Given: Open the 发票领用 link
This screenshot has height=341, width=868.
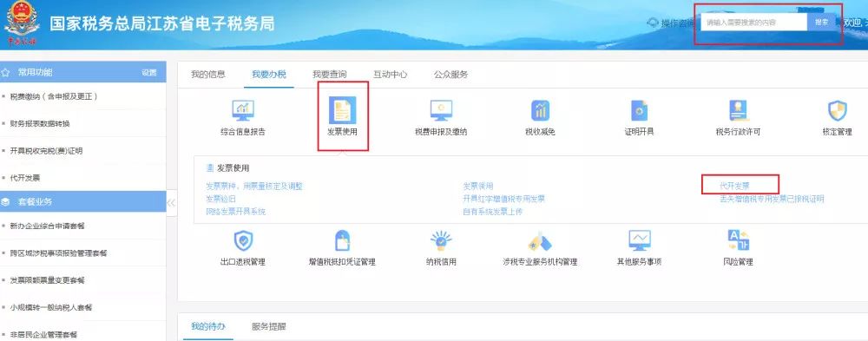Looking at the screenshot, I should pos(477,187).
